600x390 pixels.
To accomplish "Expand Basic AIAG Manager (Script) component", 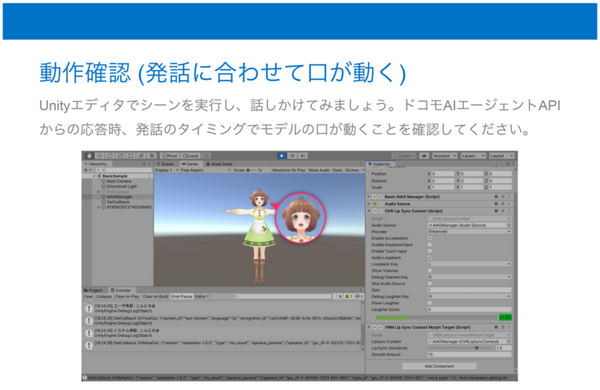I will point(369,197).
